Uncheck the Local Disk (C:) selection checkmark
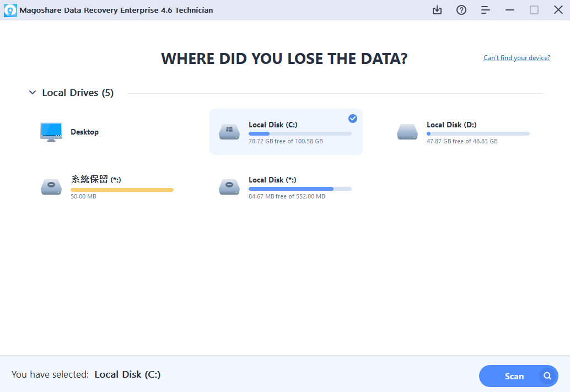The image size is (570, 392). click(353, 119)
